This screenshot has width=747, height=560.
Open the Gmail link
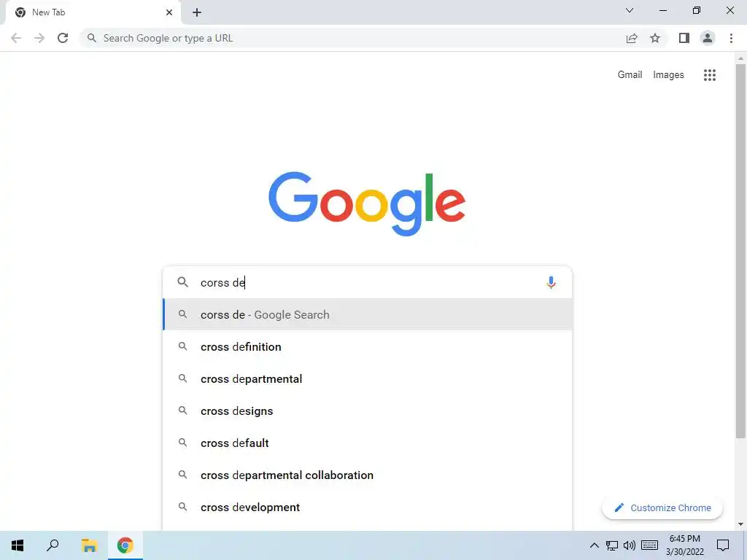pyautogui.click(x=630, y=75)
